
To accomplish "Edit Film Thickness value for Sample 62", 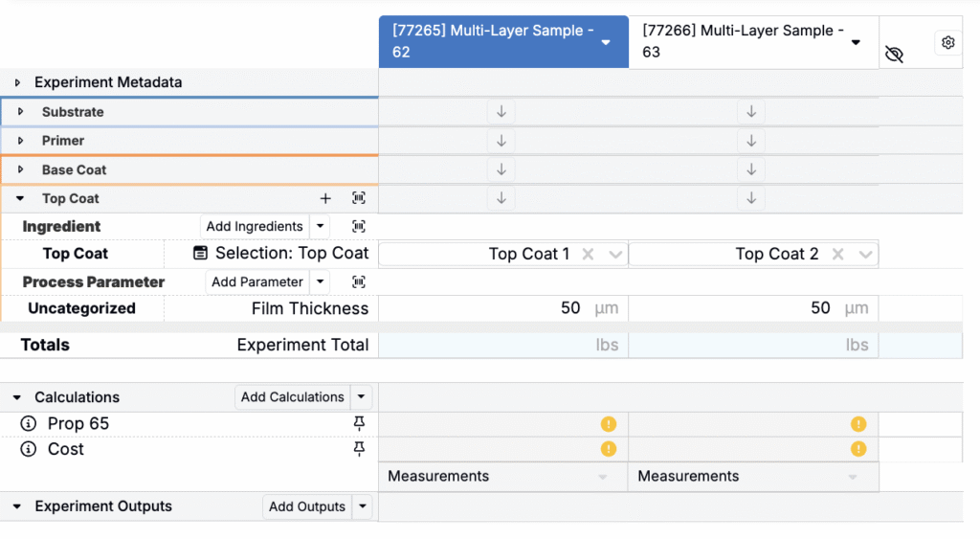I will click(536, 308).
